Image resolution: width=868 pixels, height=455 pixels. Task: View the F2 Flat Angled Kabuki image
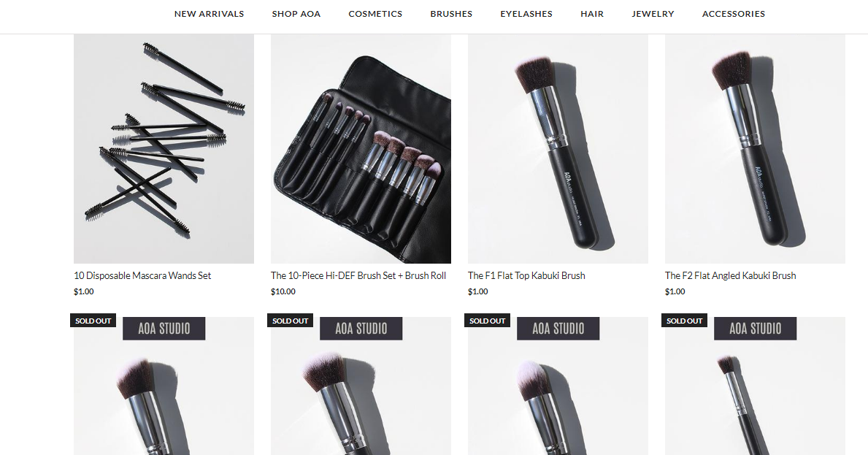click(755, 148)
